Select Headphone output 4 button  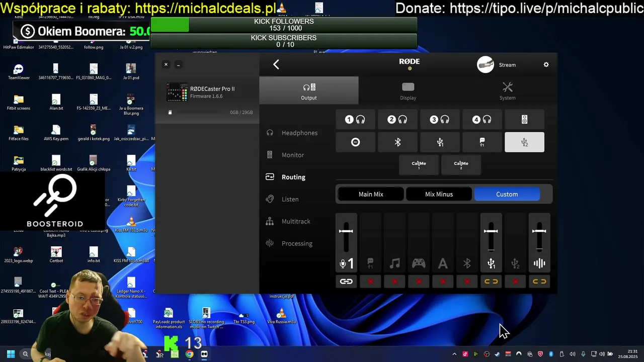(x=482, y=120)
